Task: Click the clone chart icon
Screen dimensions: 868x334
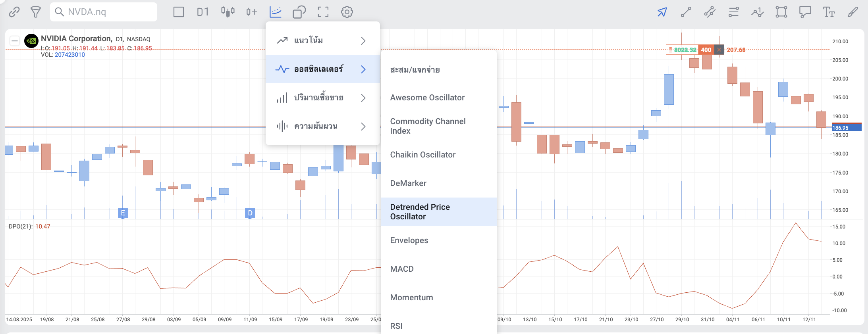Action: pyautogui.click(x=299, y=12)
